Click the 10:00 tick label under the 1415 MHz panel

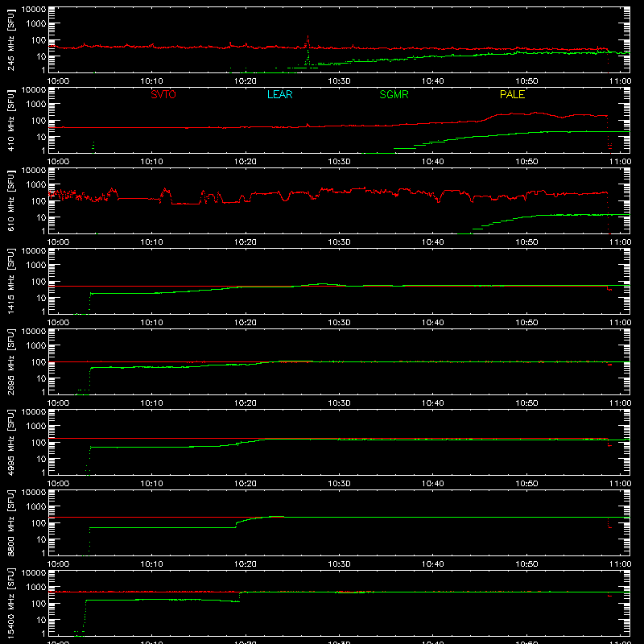pyautogui.click(x=58, y=323)
